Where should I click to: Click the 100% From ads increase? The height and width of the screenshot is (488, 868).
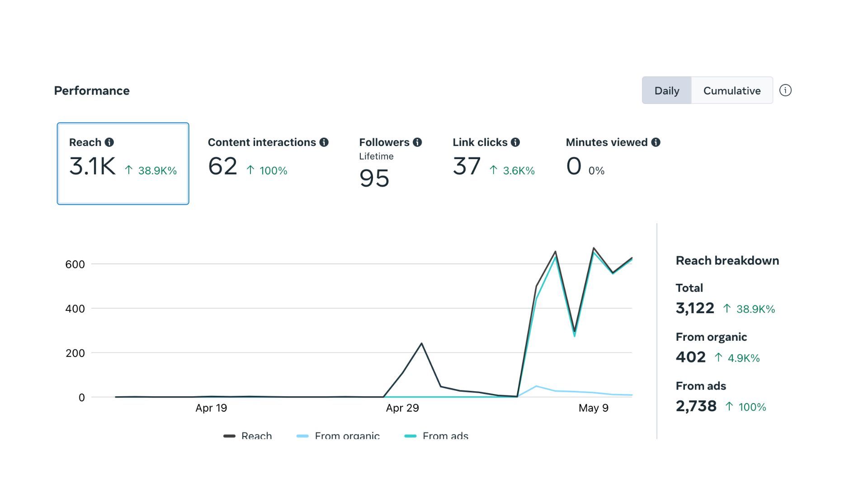tap(745, 407)
